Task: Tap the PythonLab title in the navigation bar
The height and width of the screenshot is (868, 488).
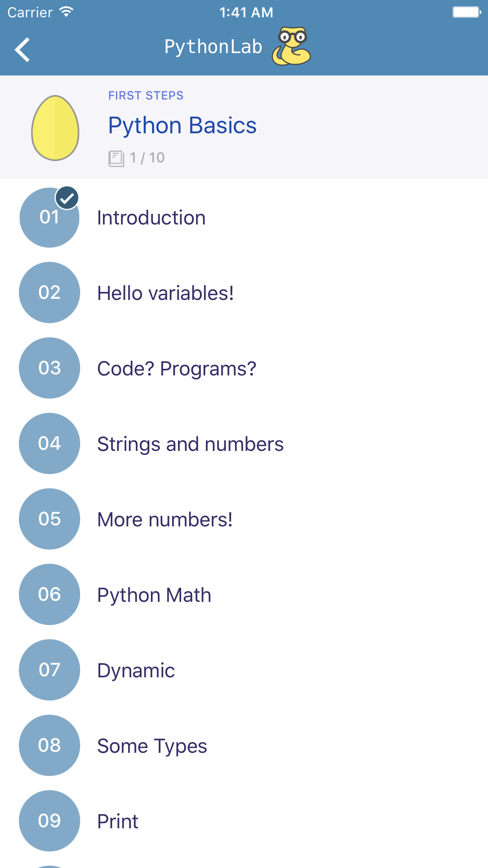Action: tap(213, 46)
